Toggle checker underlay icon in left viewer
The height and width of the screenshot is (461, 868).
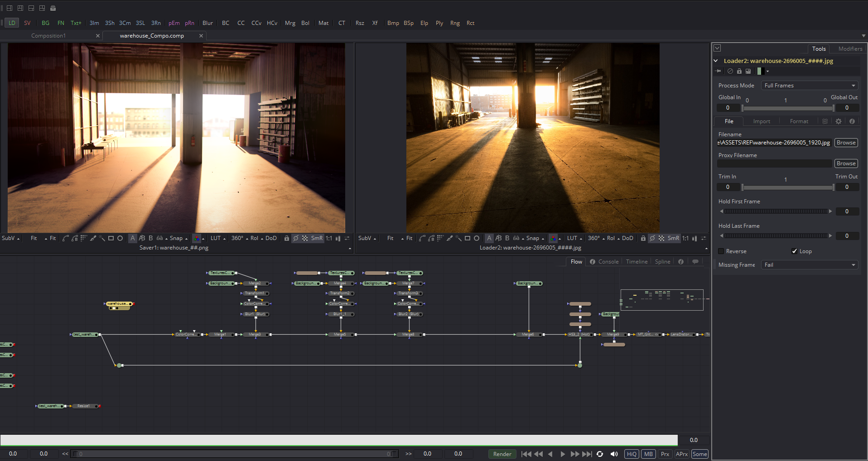tap(305, 238)
